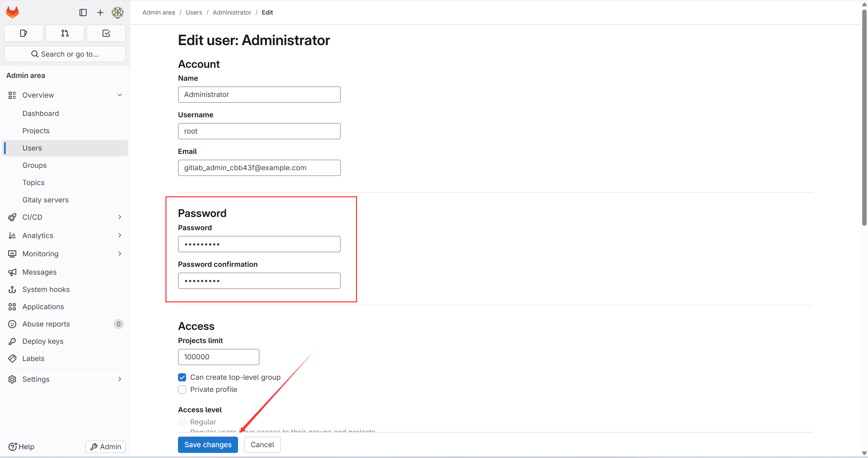Open the to-do list icon
Image resolution: width=868 pixels, height=458 pixels.
click(x=106, y=33)
